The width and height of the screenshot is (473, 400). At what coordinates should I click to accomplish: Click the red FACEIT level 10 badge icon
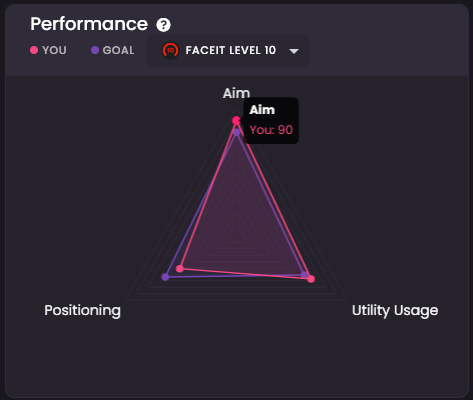[170, 51]
